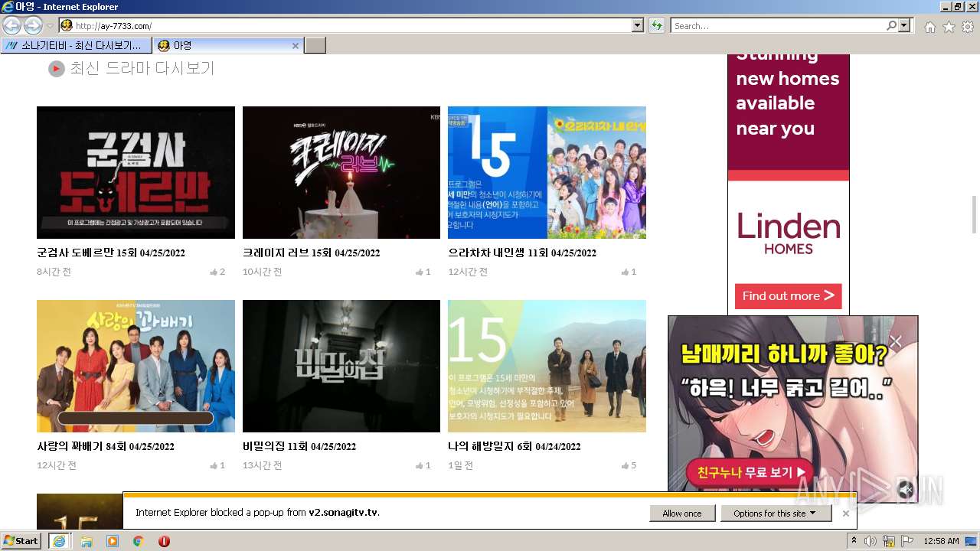The width and height of the screenshot is (980, 551).
Task: Show hidden tray icons arrow
Action: [854, 541]
